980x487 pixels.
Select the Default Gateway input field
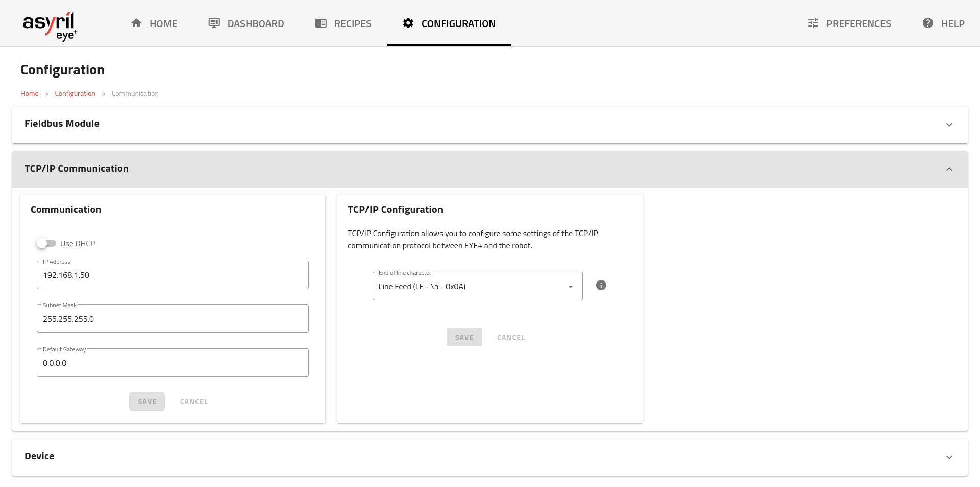(173, 363)
